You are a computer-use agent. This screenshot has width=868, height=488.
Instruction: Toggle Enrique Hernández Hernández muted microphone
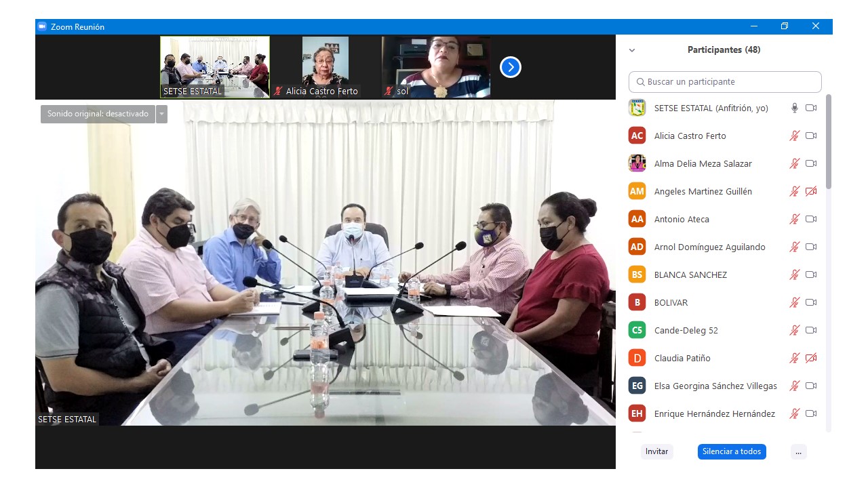pos(795,413)
